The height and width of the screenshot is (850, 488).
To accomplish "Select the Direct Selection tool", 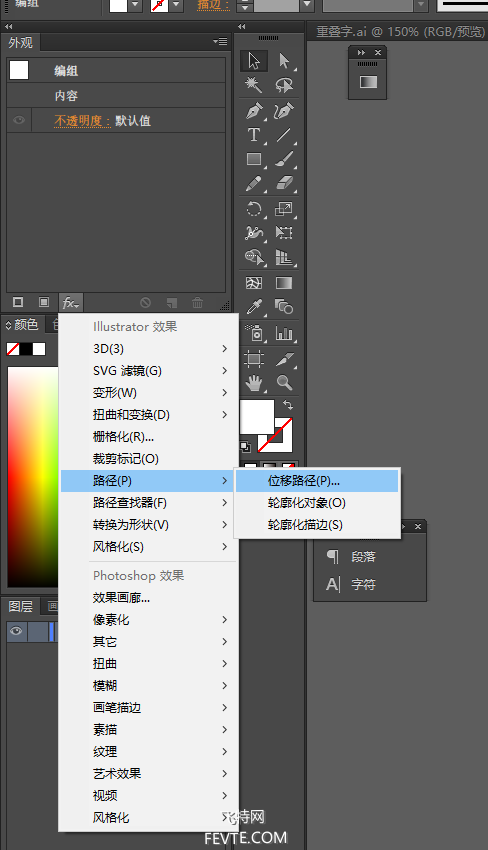I will click(284, 60).
